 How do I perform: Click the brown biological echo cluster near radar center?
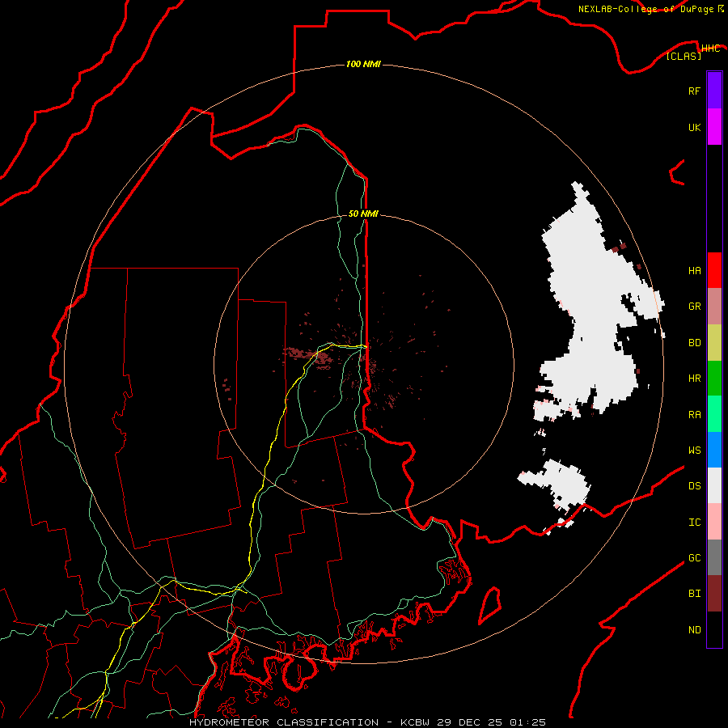(309, 356)
